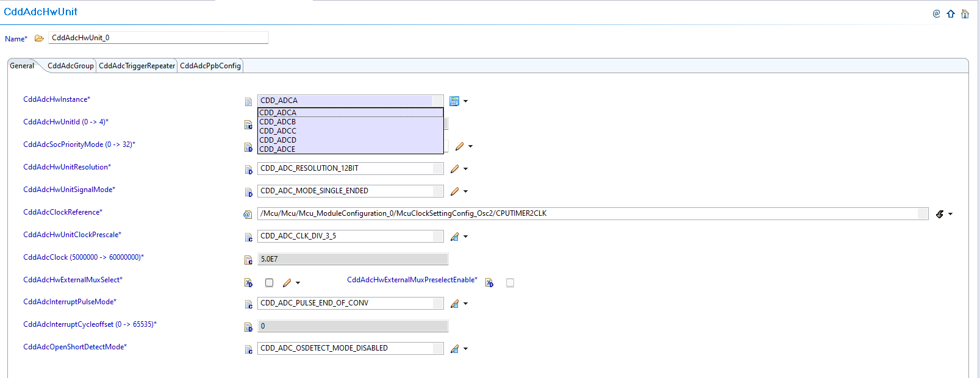Image resolution: width=980 pixels, height=378 pixels.
Task: Click the home icon in top-right corner
Action: [965, 14]
